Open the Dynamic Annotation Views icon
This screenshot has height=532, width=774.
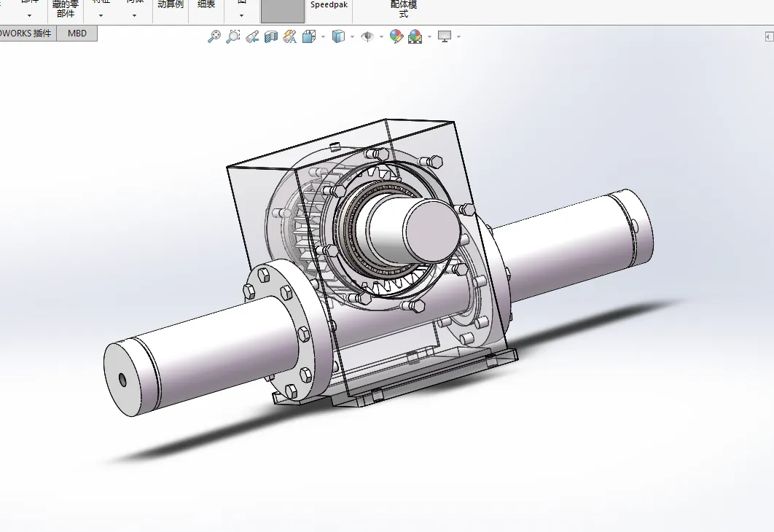[290, 36]
